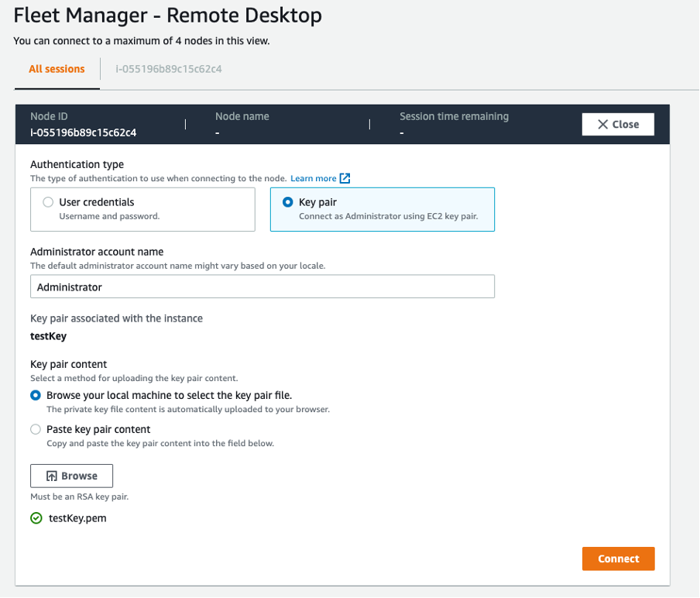
Task: Open the Learn more link
Action: click(x=314, y=178)
